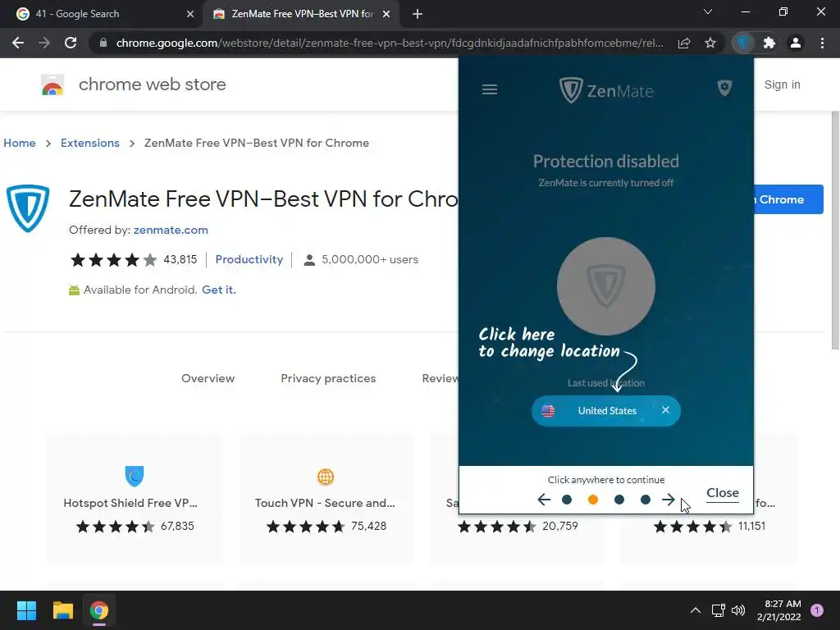Open the Productivity category link
Viewport: 840px width, 630px height.
pos(249,259)
